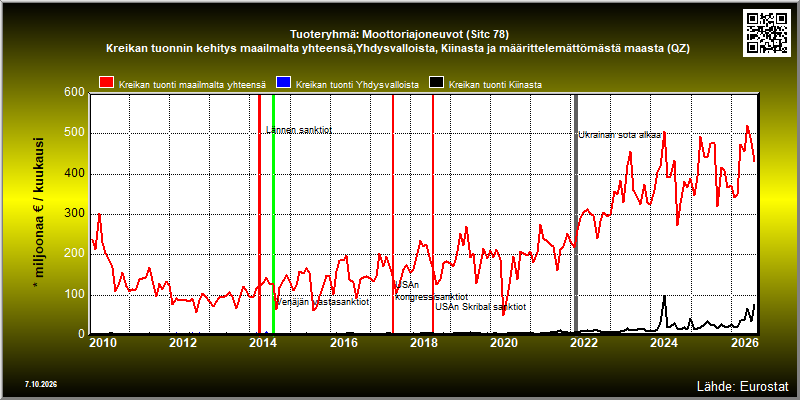The height and width of the screenshot is (400, 800).
Task: Click the 600 value on the y-axis
Action: pos(76,92)
